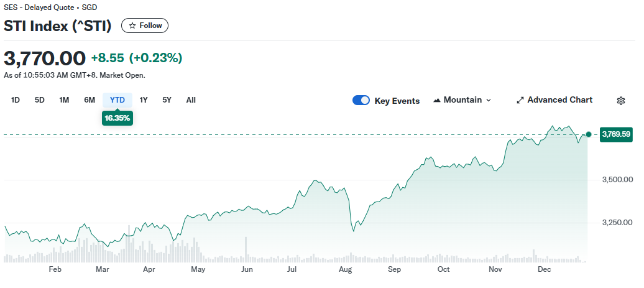Click the star icon in Follow button
644x288 pixels.
(132, 26)
